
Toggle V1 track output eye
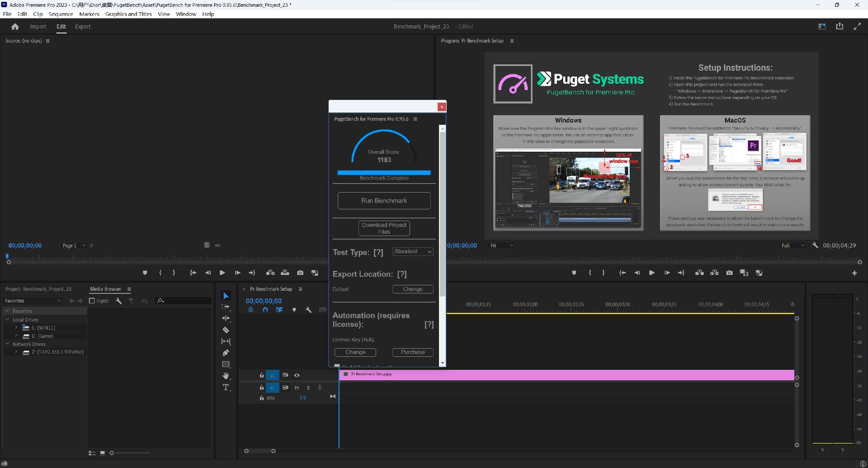(x=297, y=375)
